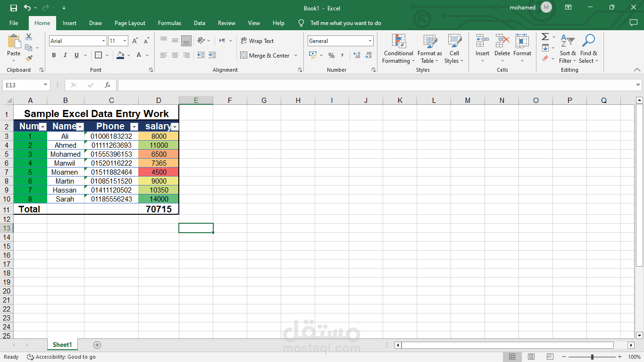644x362 pixels.
Task: Switch to Page Break Preview in status bar
Action: point(550,357)
